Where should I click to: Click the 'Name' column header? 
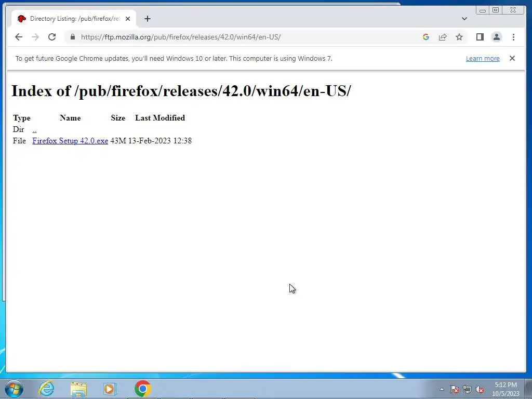[x=70, y=118]
